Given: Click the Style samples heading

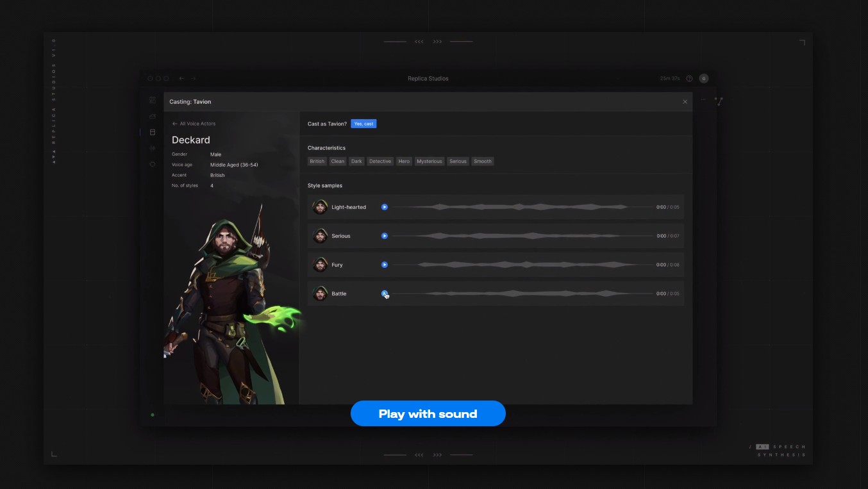Looking at the screenshot, I should [x=325, y=186].
